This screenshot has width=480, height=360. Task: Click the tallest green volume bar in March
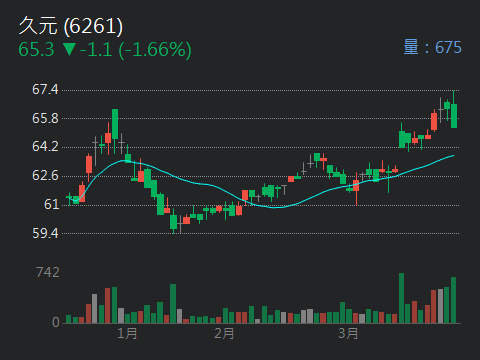(x=401, y=298)
